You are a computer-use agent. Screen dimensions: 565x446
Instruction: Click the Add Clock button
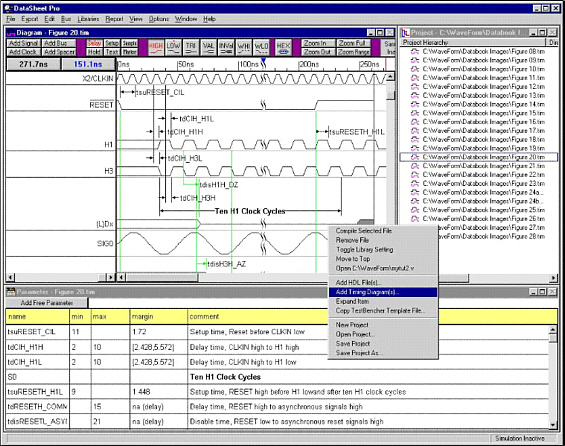pyautogui.click(x=23, y=52)
